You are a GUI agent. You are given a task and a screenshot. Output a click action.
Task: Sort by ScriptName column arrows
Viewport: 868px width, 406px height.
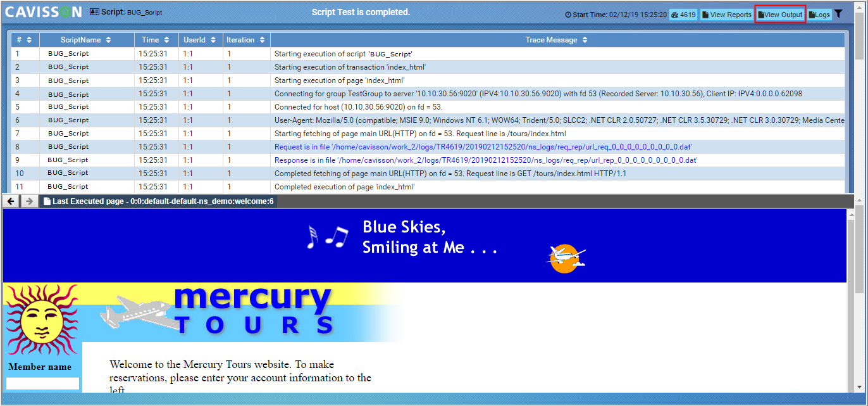tap(108, 40)
